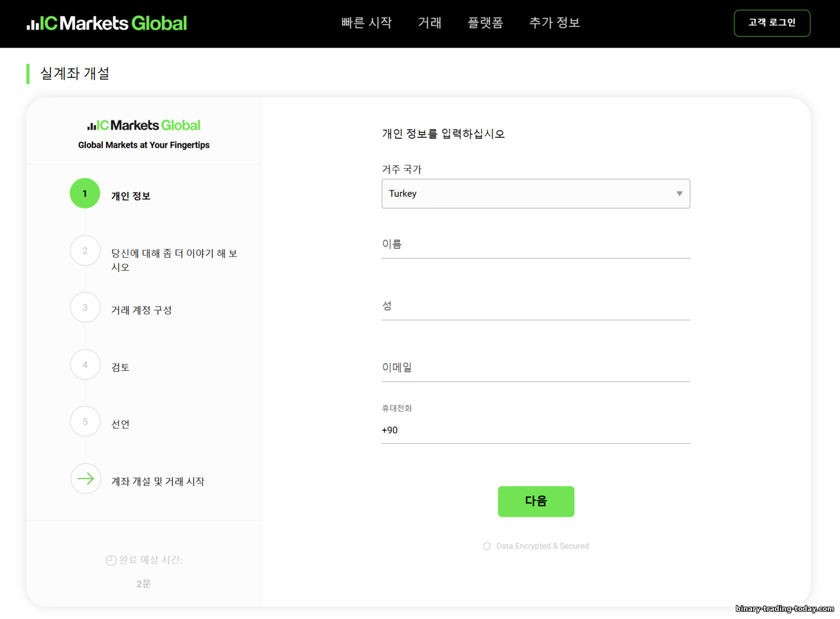Click the dropdown arrow in country field
The image size is (840, 619).
(x=679, y=194)
